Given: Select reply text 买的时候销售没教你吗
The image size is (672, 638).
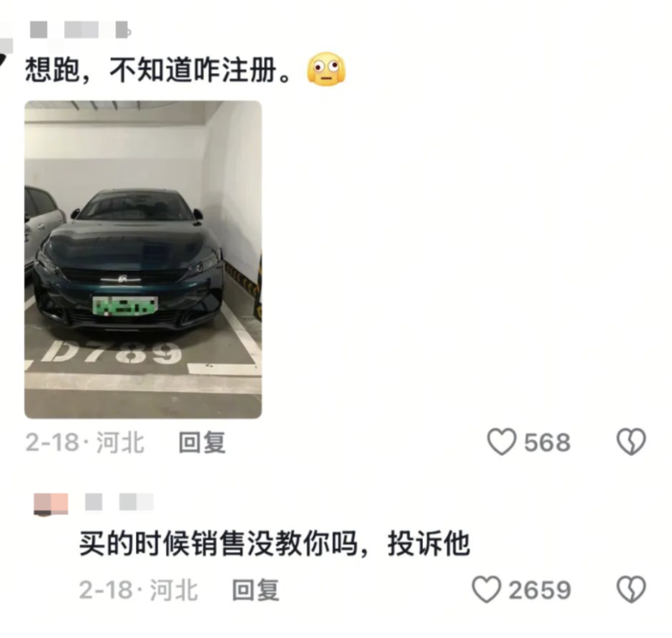Looking at the screenshot, I should coord(218,544).
